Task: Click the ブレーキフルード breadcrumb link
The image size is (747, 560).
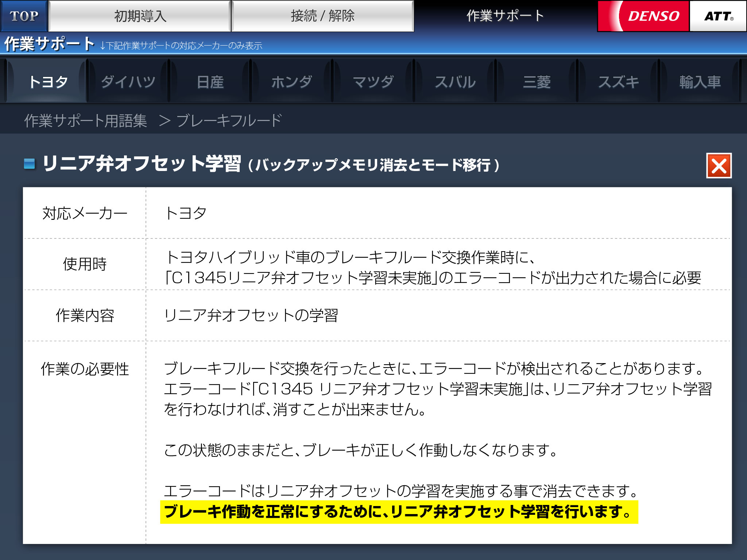Action: click(x=229, y=121)
